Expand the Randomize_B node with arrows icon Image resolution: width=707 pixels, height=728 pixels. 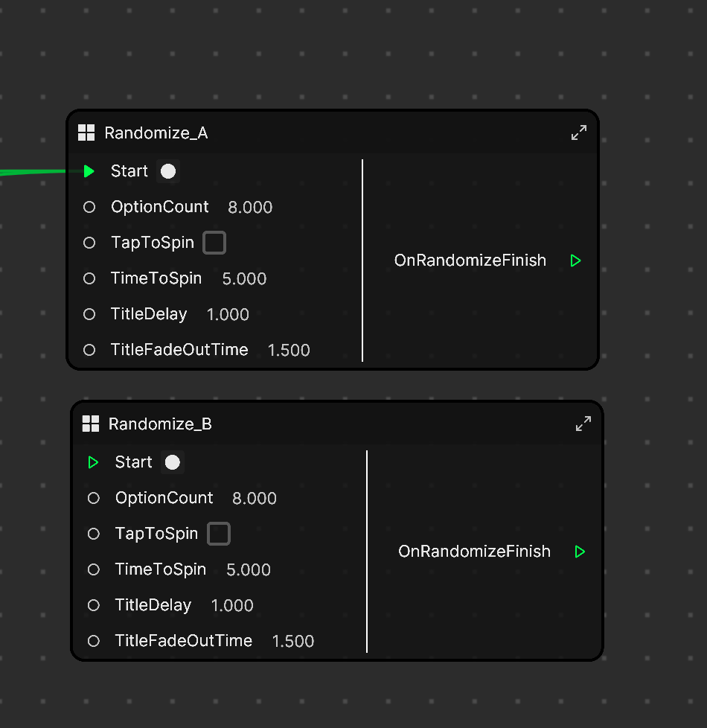pos(583,424)
